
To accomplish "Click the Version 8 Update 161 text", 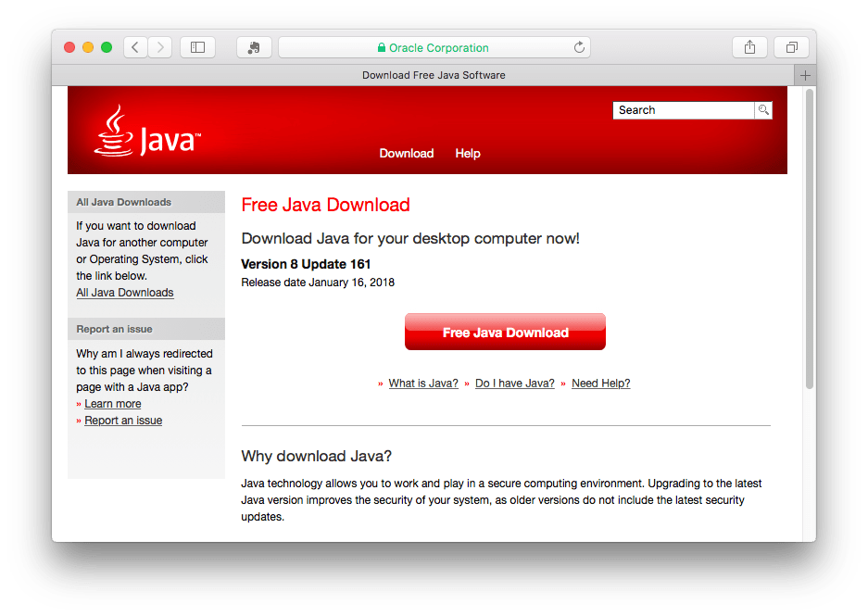I will tap(306, 264).
